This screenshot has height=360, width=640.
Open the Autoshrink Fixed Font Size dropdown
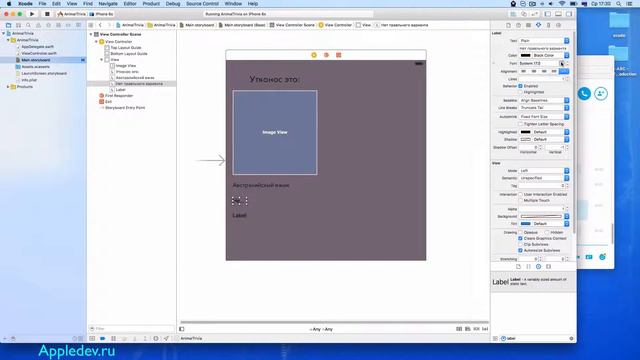click(x=544, y=117)
